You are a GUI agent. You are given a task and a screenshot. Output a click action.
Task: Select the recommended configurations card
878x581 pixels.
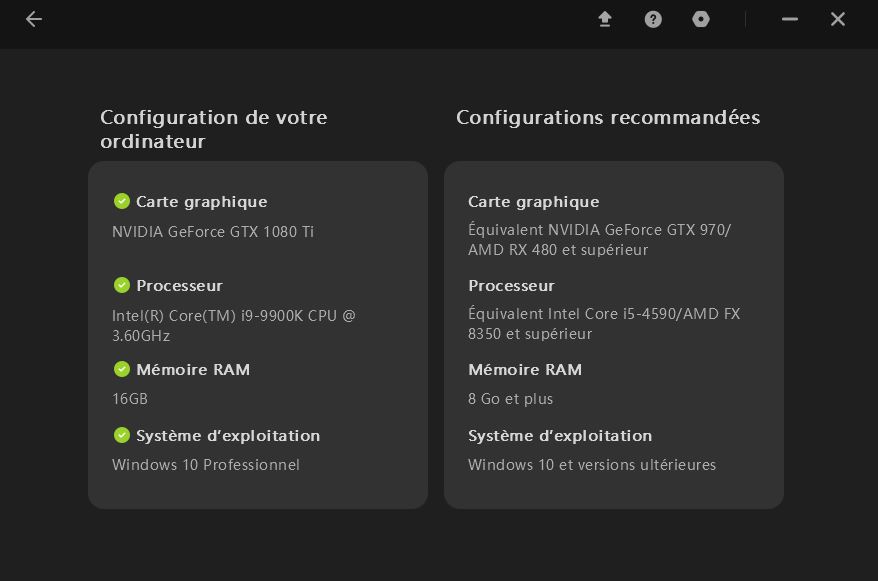pyautogui.click(x=613, y=334)
